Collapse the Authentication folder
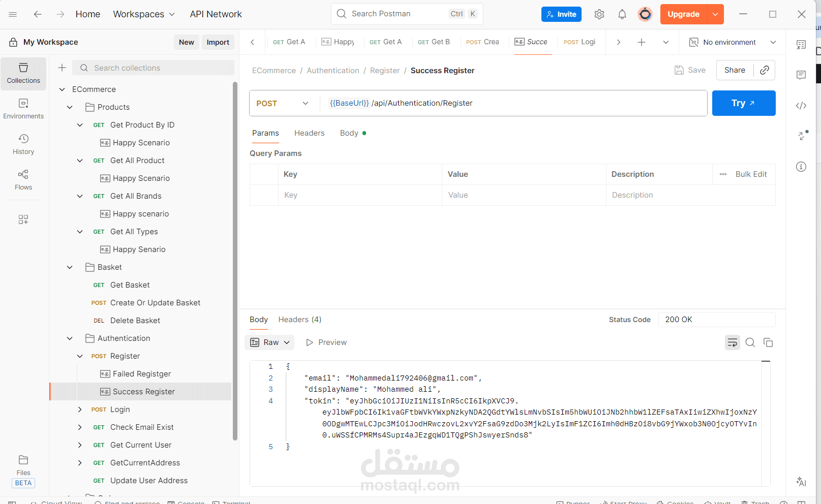Screen dimensions: 821x504 70,338
